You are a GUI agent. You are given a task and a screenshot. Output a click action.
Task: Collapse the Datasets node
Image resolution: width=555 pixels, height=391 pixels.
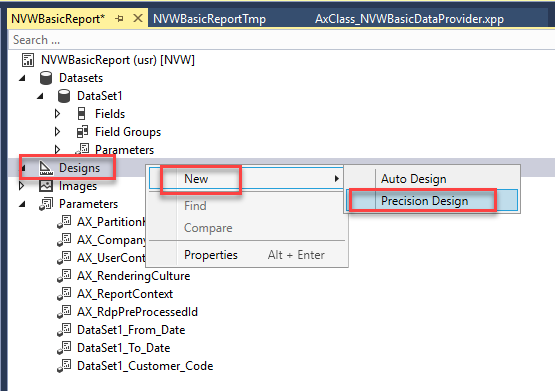coord(22,78)
